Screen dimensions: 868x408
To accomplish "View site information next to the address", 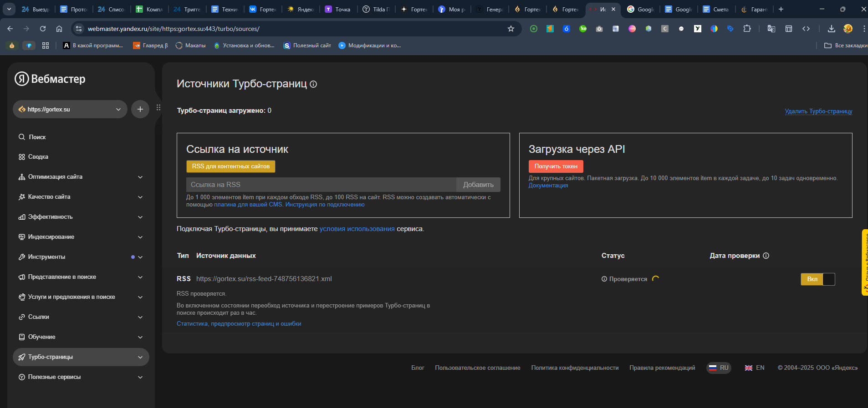I will click(x=79, y=29).
